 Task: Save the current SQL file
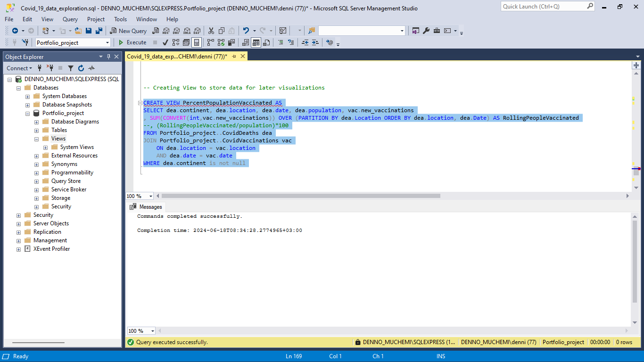tap(89, 31)
